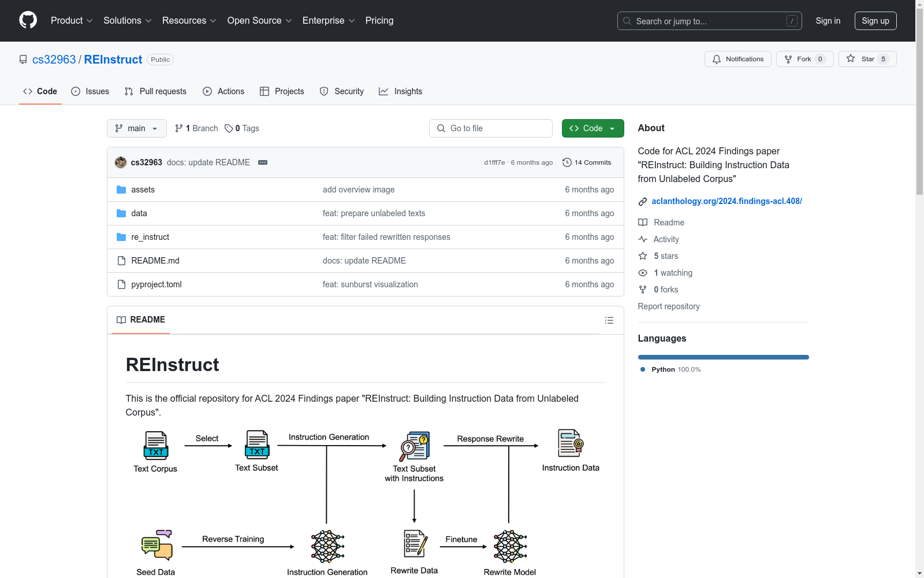Open the GitHub homepage logo

click(28, 20)
